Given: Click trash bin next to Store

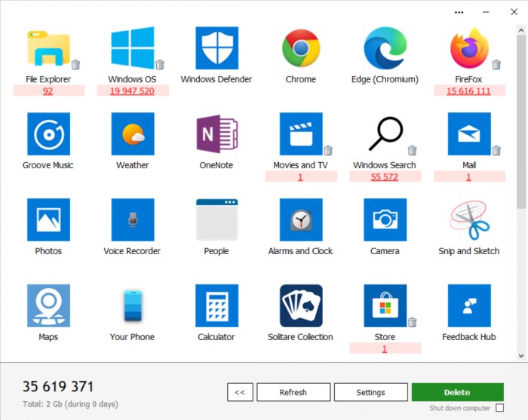Looking at the screenshot, I should tap(413, 322).
